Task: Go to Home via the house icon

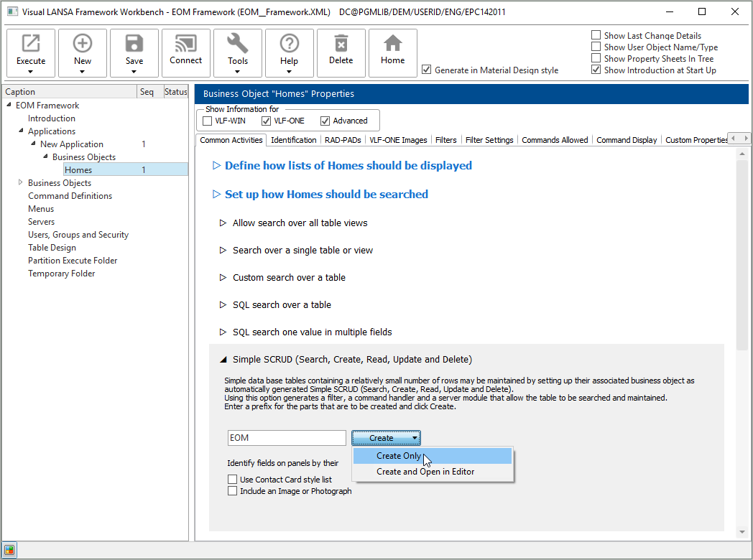Action: coord(393,44)
